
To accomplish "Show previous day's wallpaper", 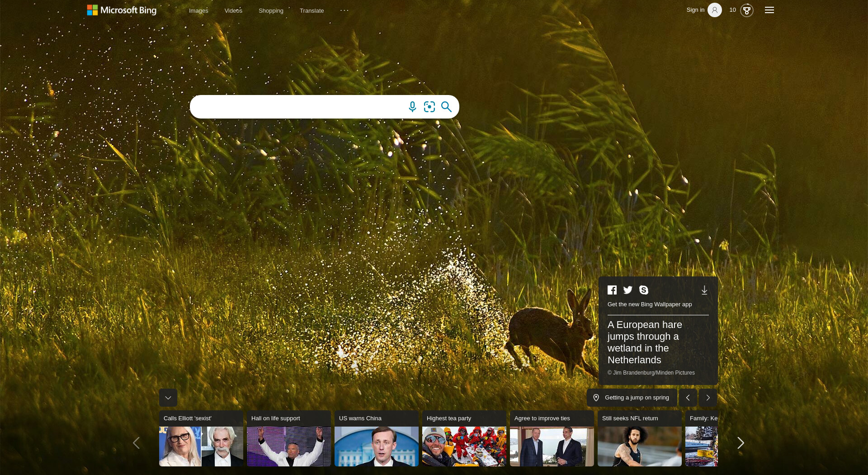I will tap(688, 398).
